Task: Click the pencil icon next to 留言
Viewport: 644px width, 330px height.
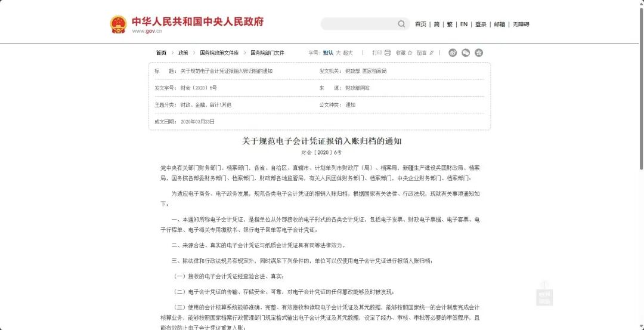Action: click(431, 53)
